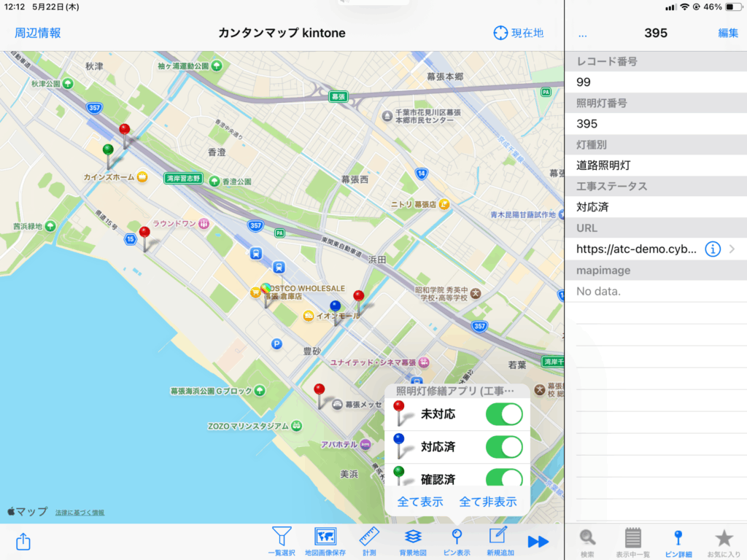The height and width of the screenshot is (560, 747).
Task: Toggle the 未対応 pin switch
Action: tap(504, 414)
